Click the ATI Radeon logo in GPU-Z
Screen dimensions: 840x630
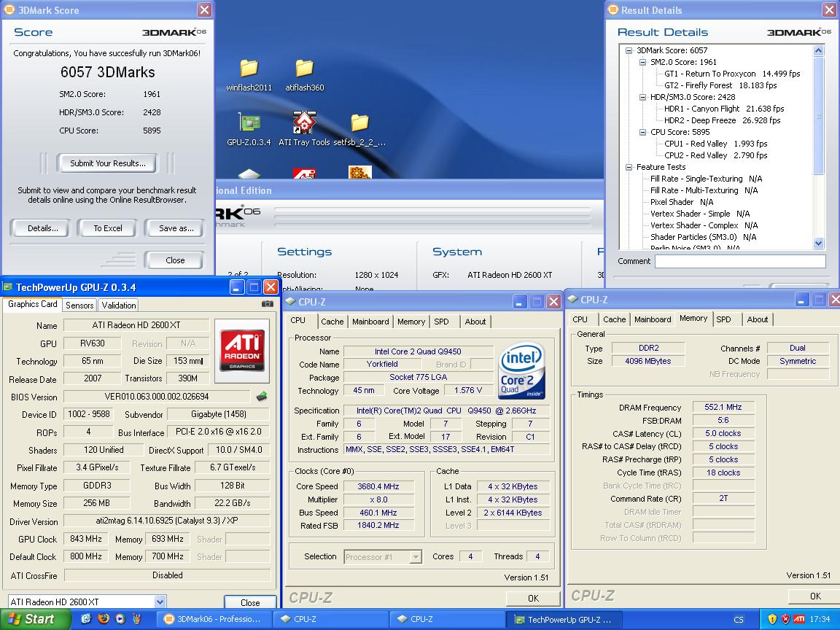coord(241,351)
